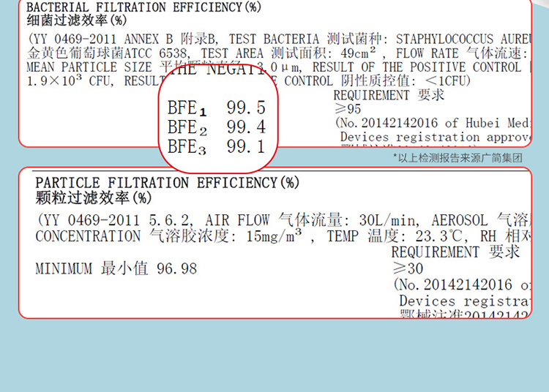Click the 颗粒过滤效率(%) Chinese heading
Viewport: 549px width, 392px height.
[x=93, y=197]
